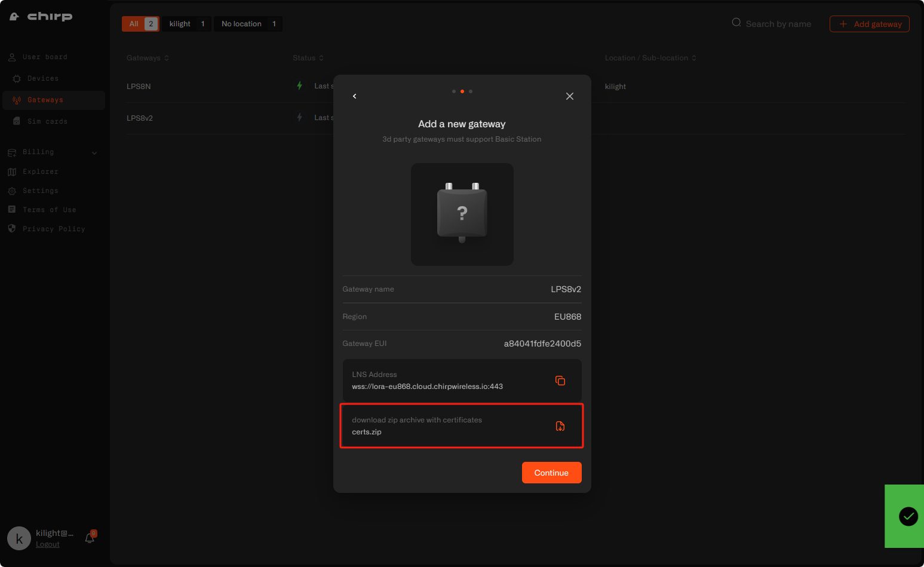Select the kilight filter tab
924x567 pixels.
coord(187,24)
